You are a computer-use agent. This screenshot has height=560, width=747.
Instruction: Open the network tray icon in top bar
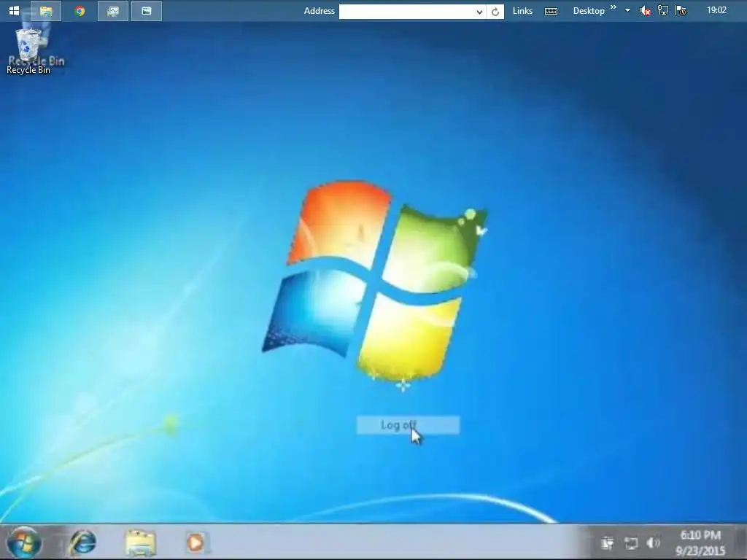pos(662,10)
